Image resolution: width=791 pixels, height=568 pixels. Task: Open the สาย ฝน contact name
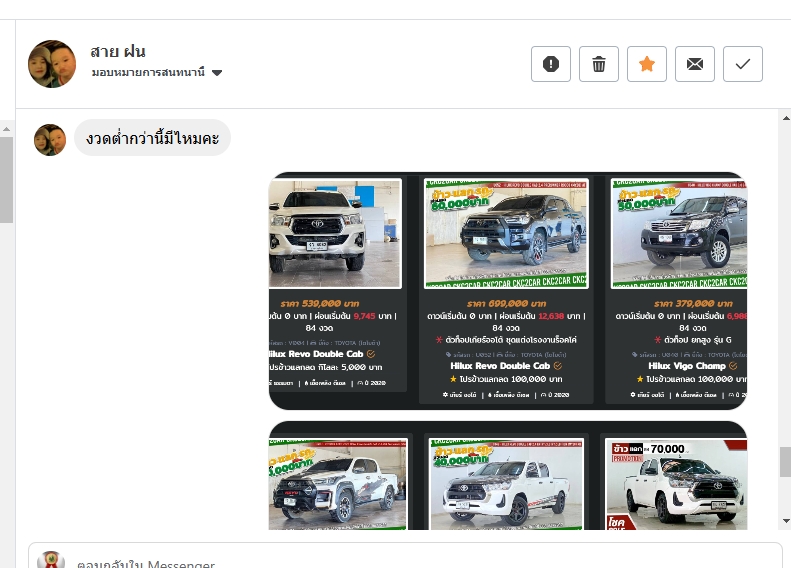118,51
